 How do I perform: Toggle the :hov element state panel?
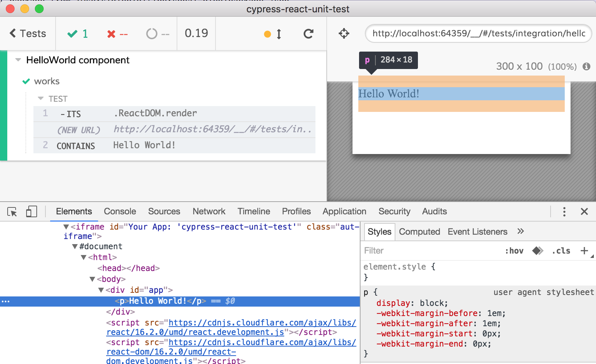(x=514, y=251)
